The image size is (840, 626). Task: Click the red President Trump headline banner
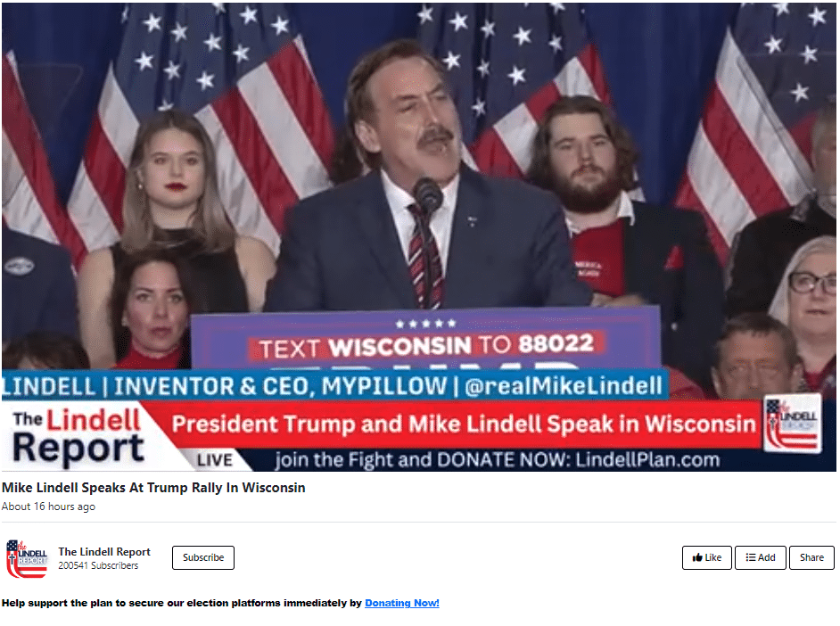(x=464, y=424)
